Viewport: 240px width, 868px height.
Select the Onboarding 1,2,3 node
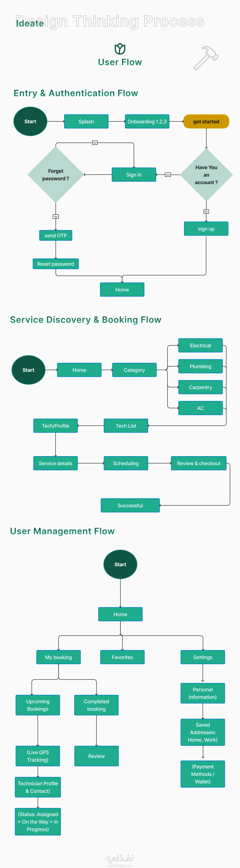coord(147,122)
